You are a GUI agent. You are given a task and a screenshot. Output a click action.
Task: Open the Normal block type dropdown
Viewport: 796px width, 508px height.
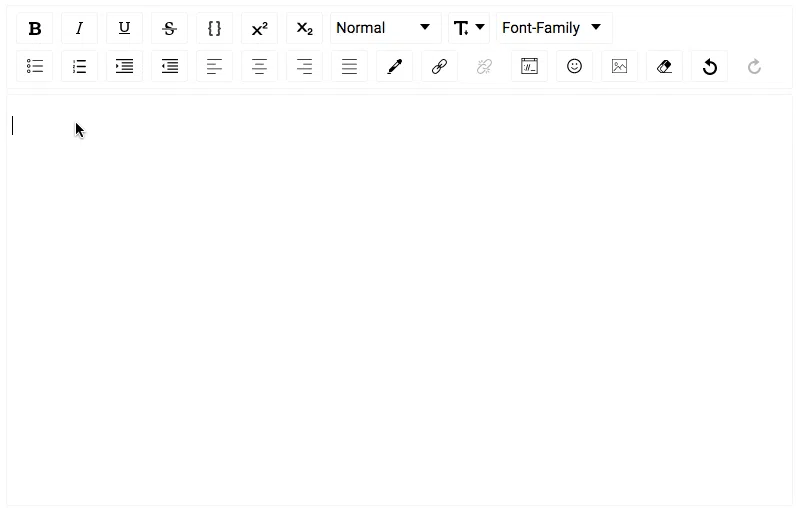pyautogui.click(x=386, y=28)
